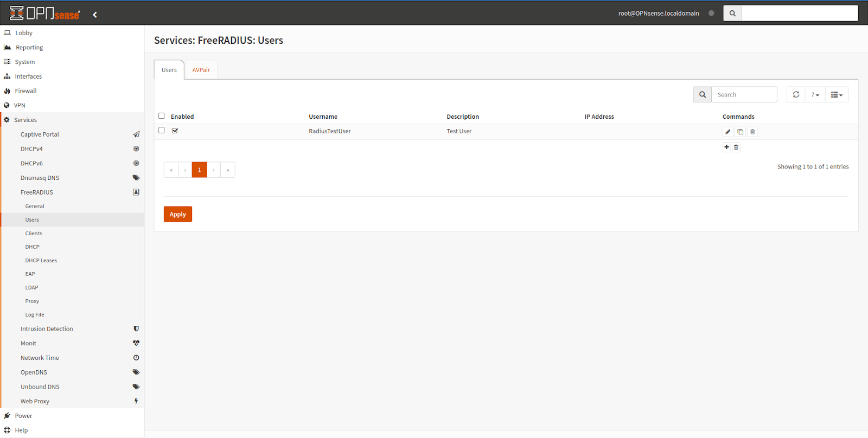Screen dimensions: 868x438
Task: Select the RadiusTestUser row checkbox
Action: pyautogui.click(x=162, y=130)
